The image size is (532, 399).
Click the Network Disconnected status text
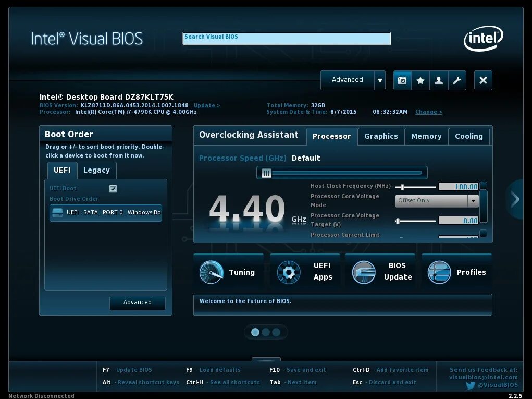tap(41, 396)
